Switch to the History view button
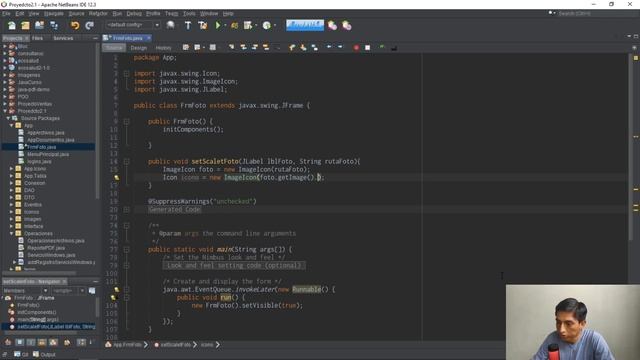The image size is (640, 360). click(x=163, y=48)
